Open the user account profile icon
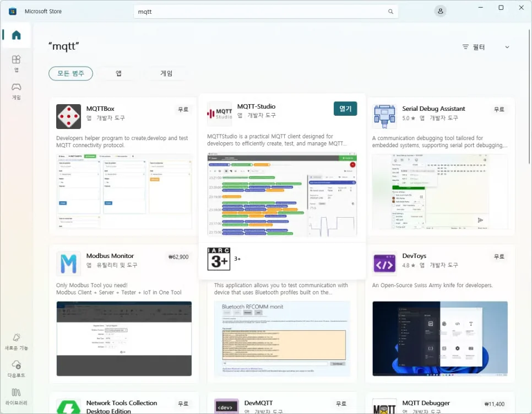The width and height of the screenshot is (532, 414). (440, 11)
